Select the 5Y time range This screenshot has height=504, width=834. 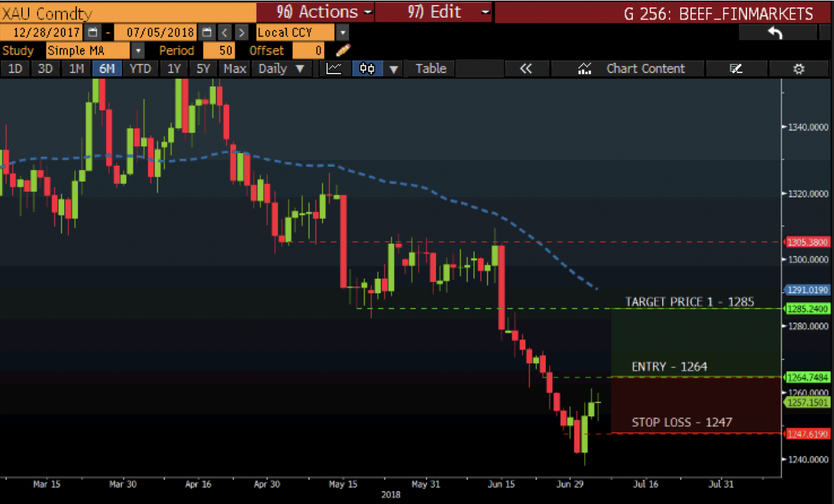[203, 69]
